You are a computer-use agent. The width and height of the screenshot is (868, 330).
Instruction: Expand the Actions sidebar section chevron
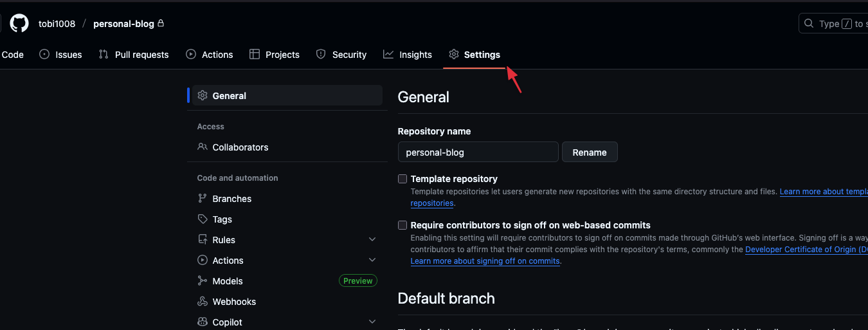(372, 261)
